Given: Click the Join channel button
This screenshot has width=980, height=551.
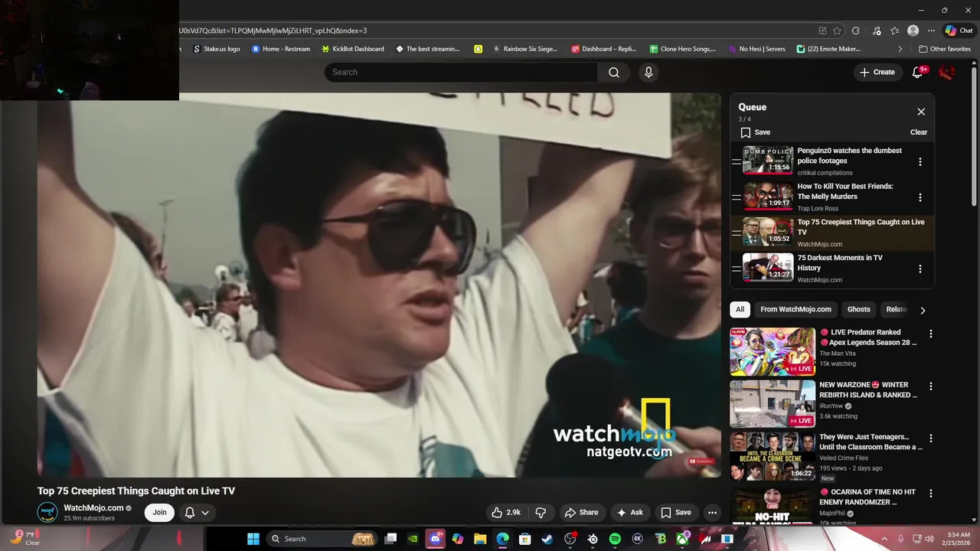Looking at the screenshot, I should [x=159, y=513].
